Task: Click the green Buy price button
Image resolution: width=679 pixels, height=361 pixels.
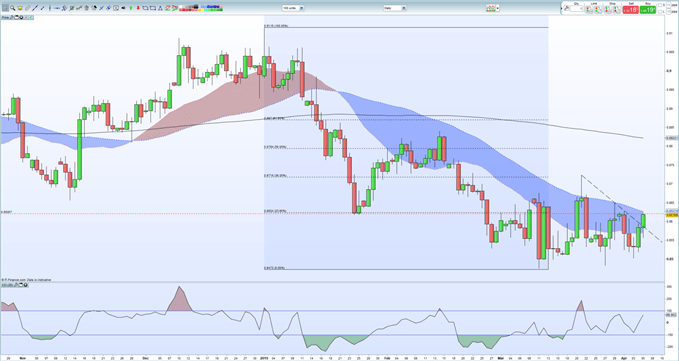Action: tap(648, 10)
